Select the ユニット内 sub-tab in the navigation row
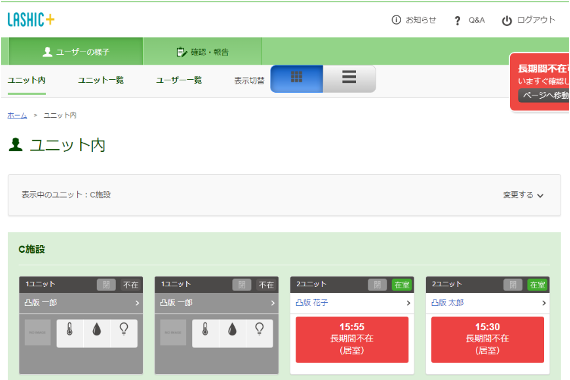570x380 pixels. [x=27, y=80]
